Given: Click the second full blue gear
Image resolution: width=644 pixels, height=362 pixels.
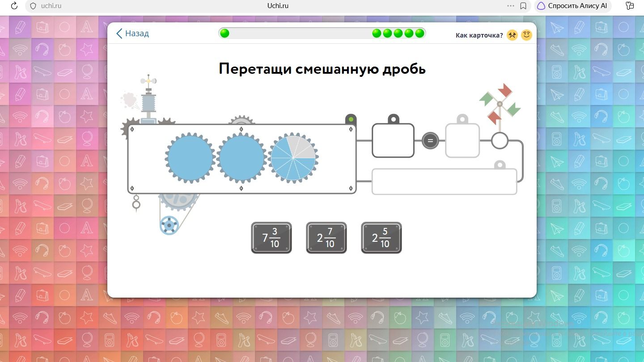Looking at the screenshot, I should point(241,157).
